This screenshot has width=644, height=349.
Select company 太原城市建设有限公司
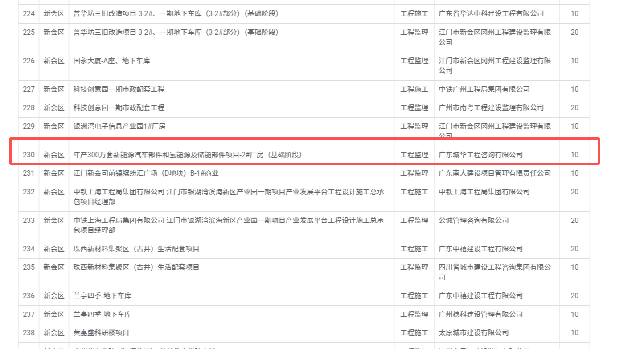point(473,333)
